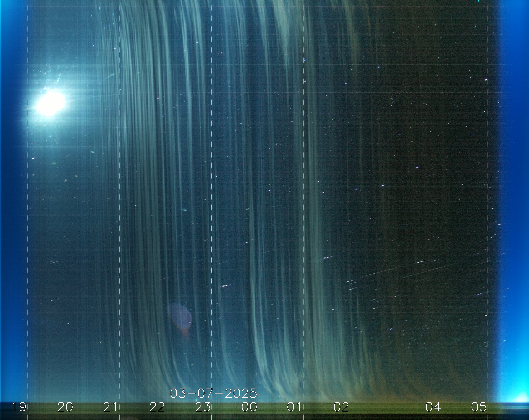The width and height of the screenshot is (529, 420).
Task: Click the 05 hour label
Action: coord(479,407)
